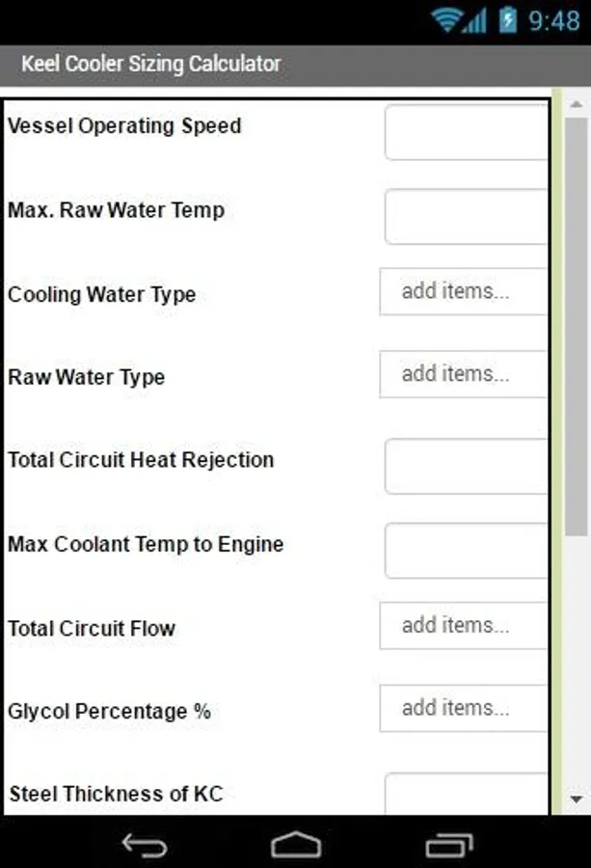Tap the Android Home navigation icon
Image resolution: width=591 pixels, height=868 pixels.
pos(295,845)
